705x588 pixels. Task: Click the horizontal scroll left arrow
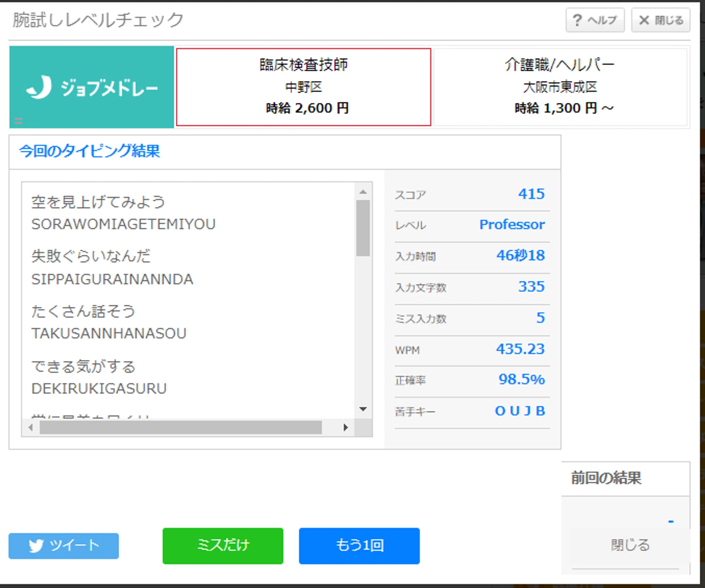click(31, 427)
